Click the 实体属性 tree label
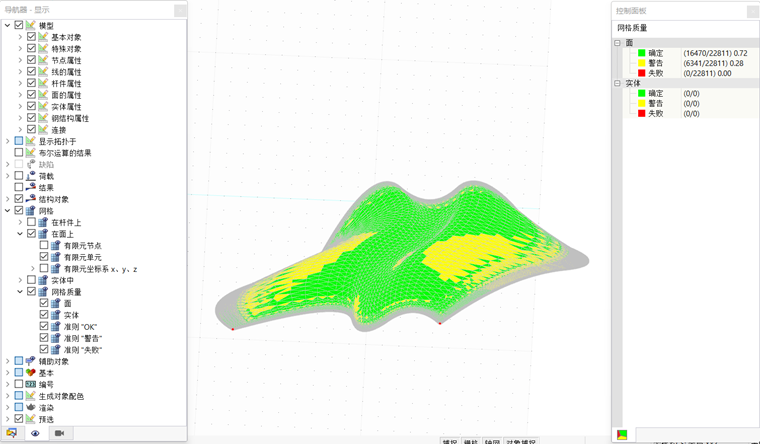This screenshot has width=760, height=444. [x=66, y=107]
